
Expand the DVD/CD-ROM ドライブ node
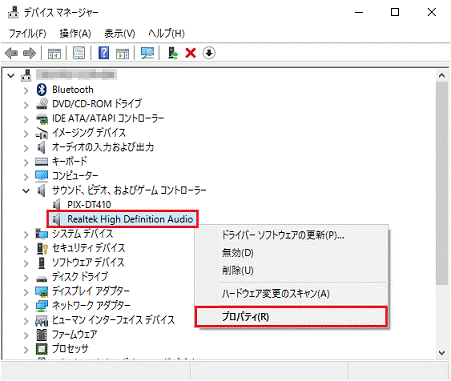coord(26,105)
